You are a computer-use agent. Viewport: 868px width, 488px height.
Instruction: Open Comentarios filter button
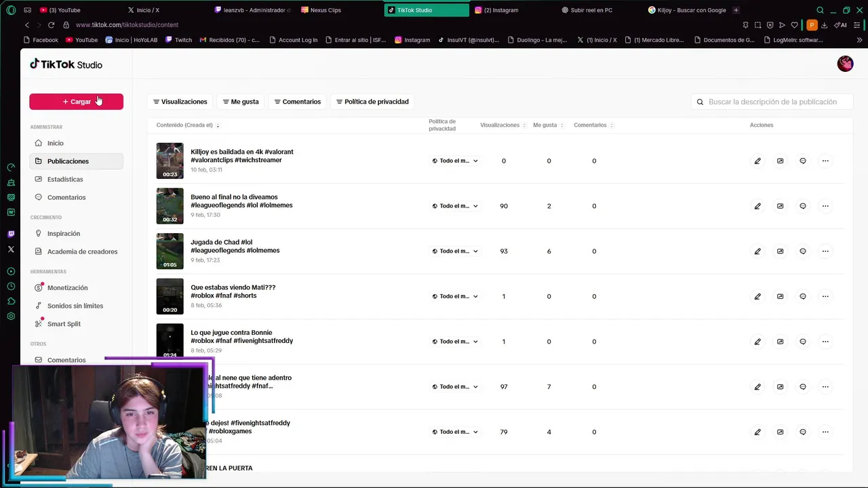pyautogui.click(x=297, y=102)
